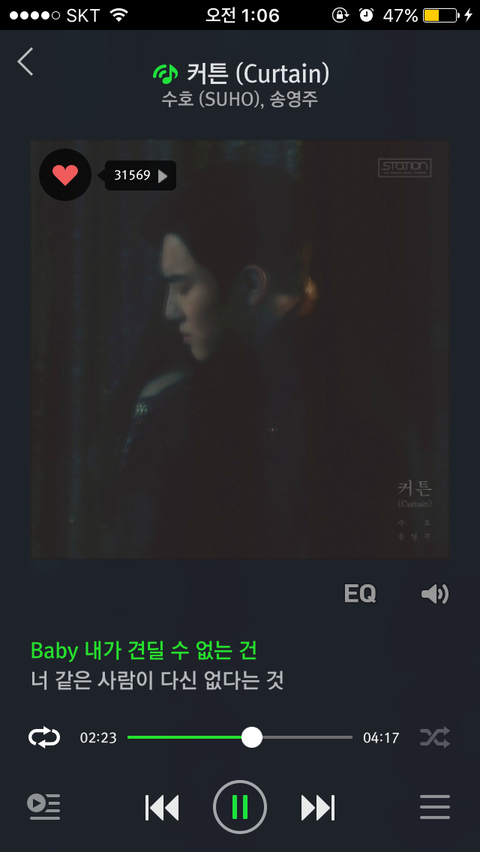Tap the battery indicator in status bar
The width and height of the screenshot is (480, 852).
pos(441,15)
